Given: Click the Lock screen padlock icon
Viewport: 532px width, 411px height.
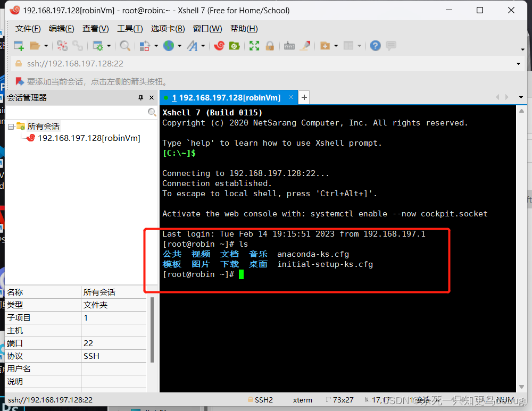Looking at the screenshot, I should (x=270, y=46).
